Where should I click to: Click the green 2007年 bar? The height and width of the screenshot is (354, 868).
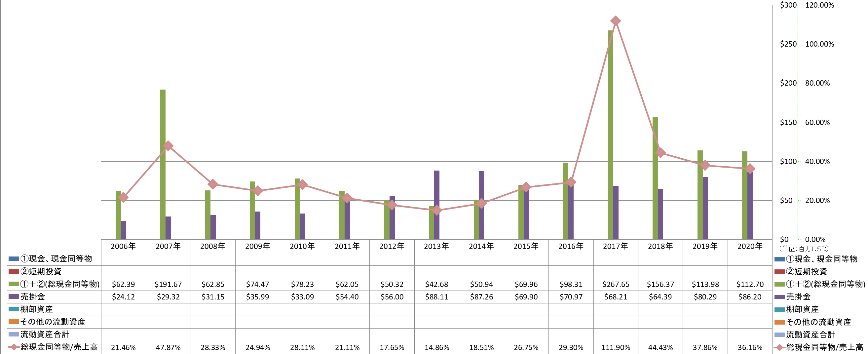tap(163, 165)
